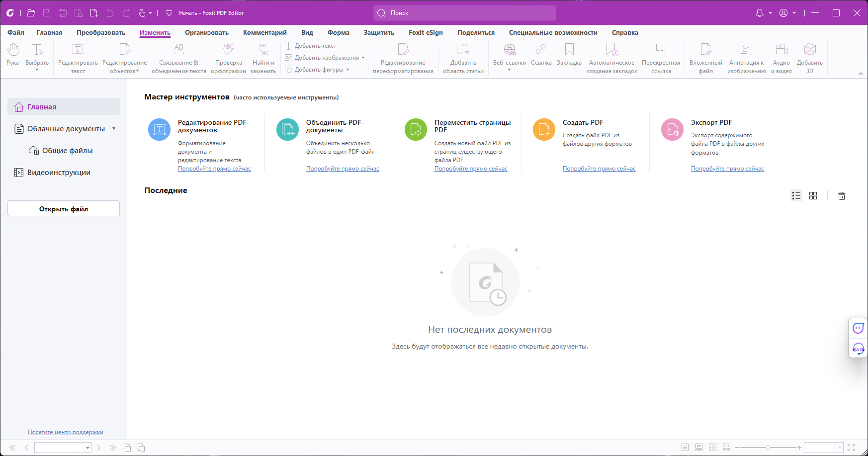Open Веб-ссылки tool
Screen dimensions: 868x456
tap(510, 57)
